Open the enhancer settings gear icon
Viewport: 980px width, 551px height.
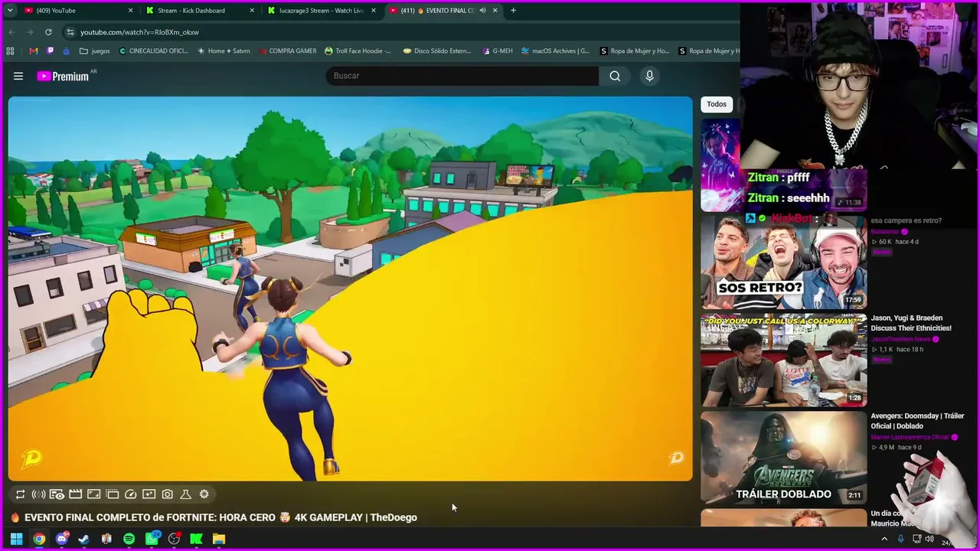pos(204,494)
